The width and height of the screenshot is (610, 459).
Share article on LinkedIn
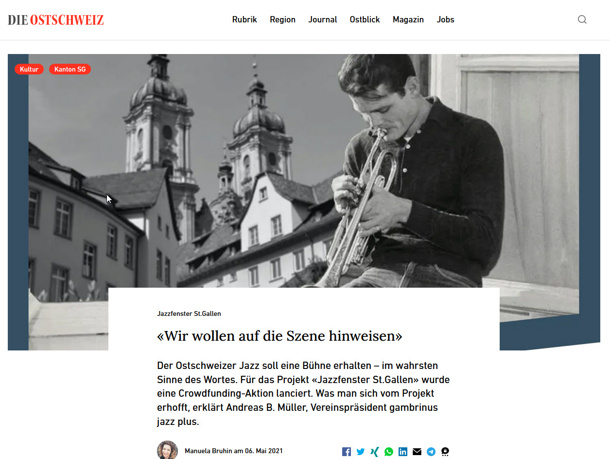(x=403, y=452)
